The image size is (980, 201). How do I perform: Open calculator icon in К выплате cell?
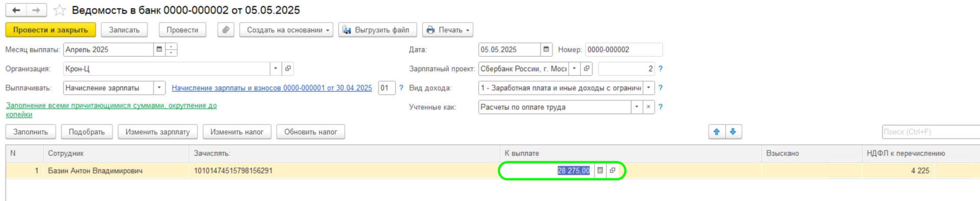(x=600, y=171)
